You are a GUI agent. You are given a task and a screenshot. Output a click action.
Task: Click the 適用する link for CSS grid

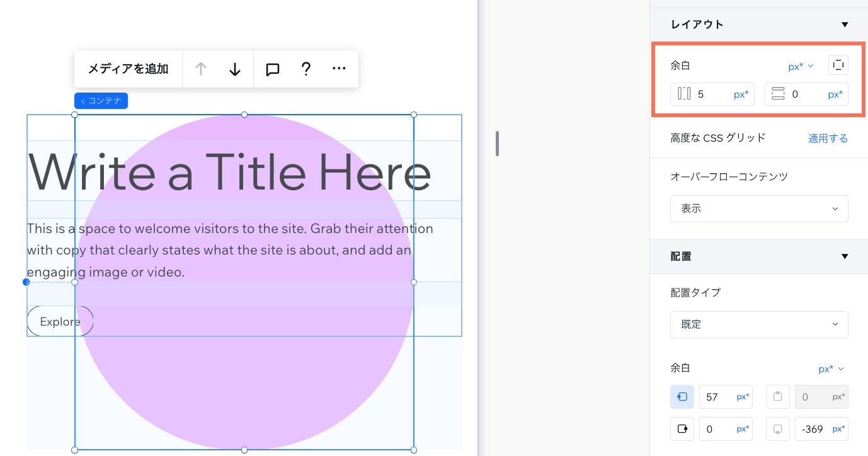[828, 138]
